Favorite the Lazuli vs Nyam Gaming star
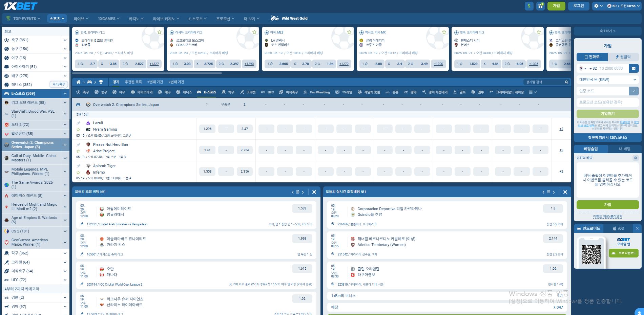644x315 pixels. pyautogui.click(x=79, y=130)
